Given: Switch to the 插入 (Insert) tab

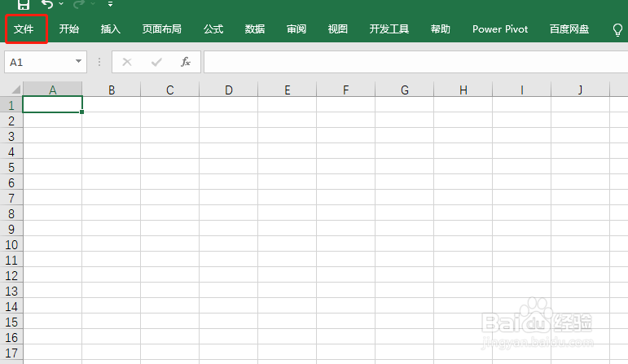Looking at the screenshot, I should point(111,29).
